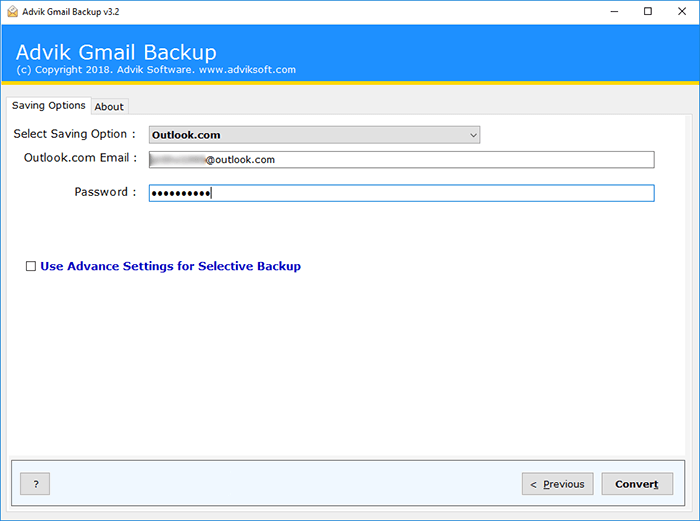Open help with the question mark button
Screen dimensions: 700x521
pyautogui.click(x=35, y=484)
